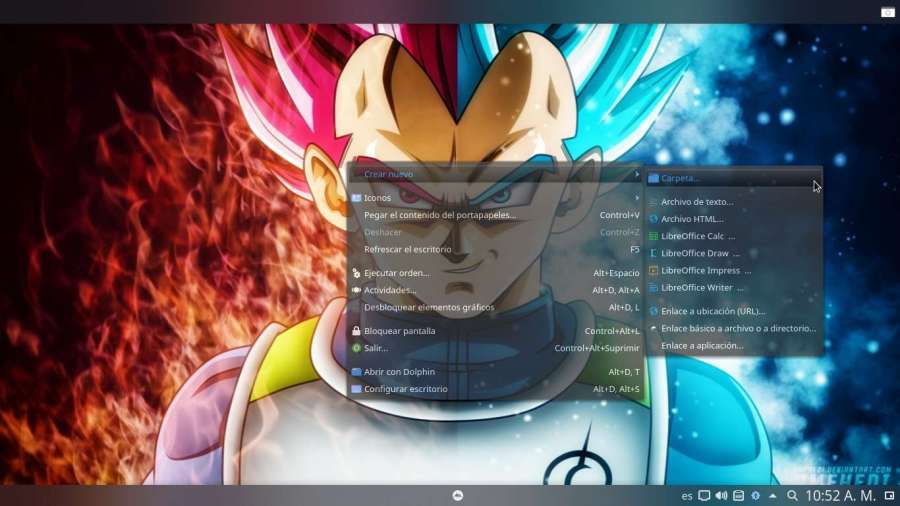
Task: Click the display monitor tray icon
Action: point(704,495)
